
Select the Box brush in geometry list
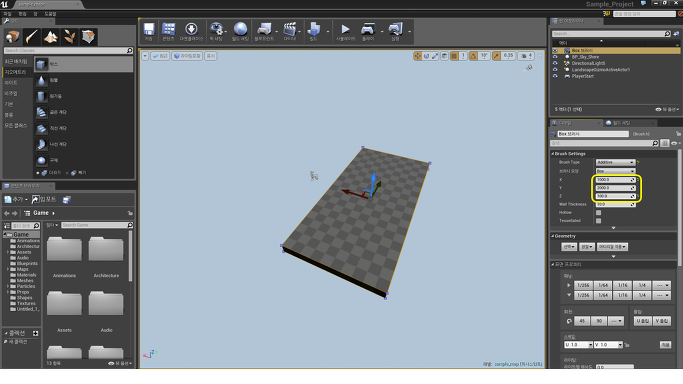pos(84,64)
